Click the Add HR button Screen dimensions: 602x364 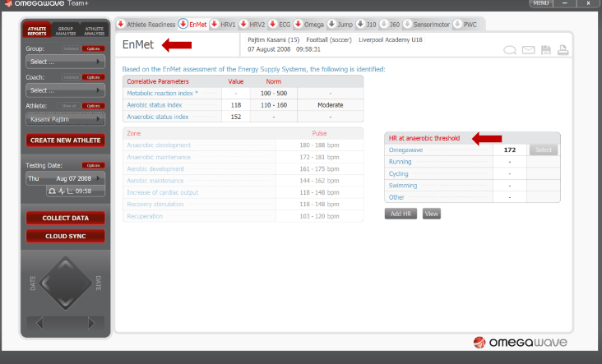pos(401,214)
